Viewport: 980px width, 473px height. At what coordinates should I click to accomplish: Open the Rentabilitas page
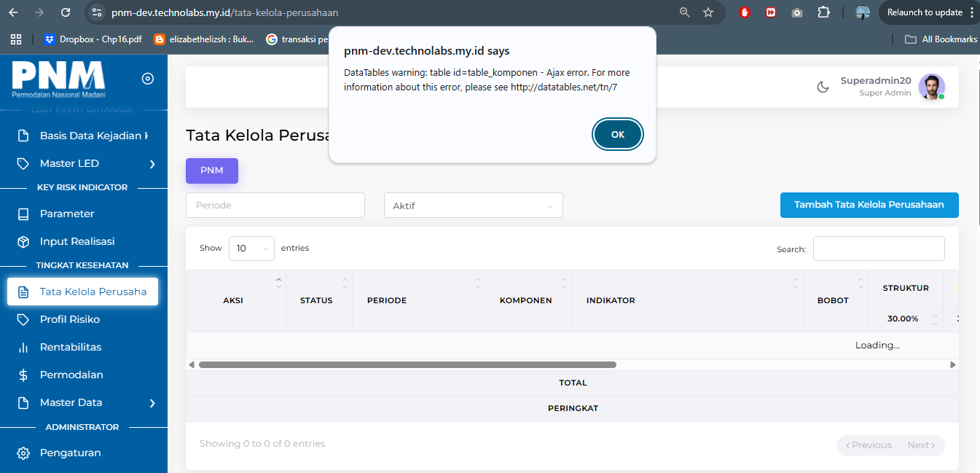[71, 347]
